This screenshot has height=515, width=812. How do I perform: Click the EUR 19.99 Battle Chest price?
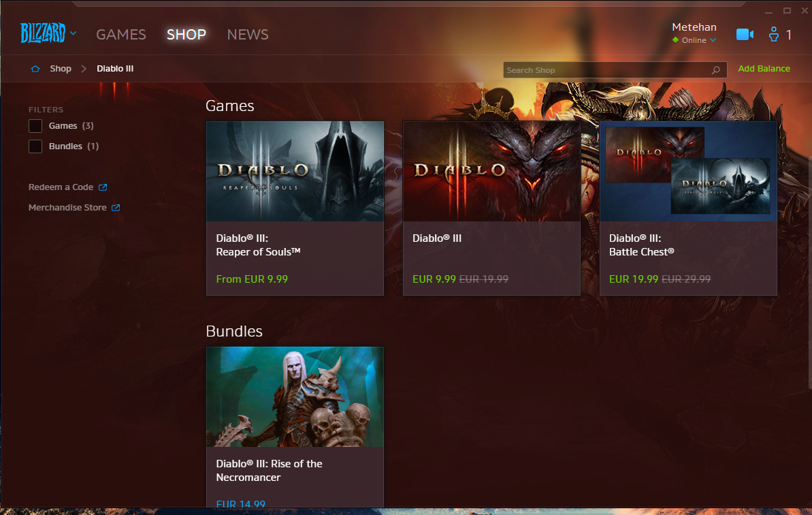[634, 279]
